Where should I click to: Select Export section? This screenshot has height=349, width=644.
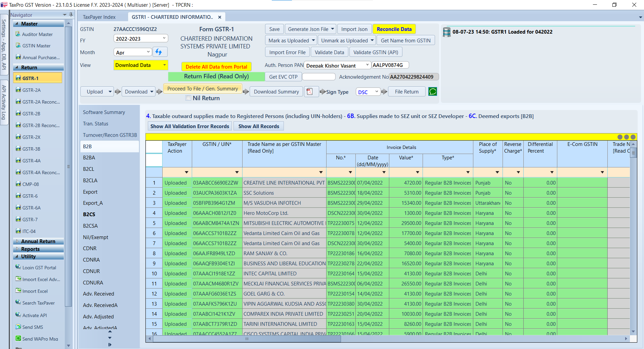[90, 192]
